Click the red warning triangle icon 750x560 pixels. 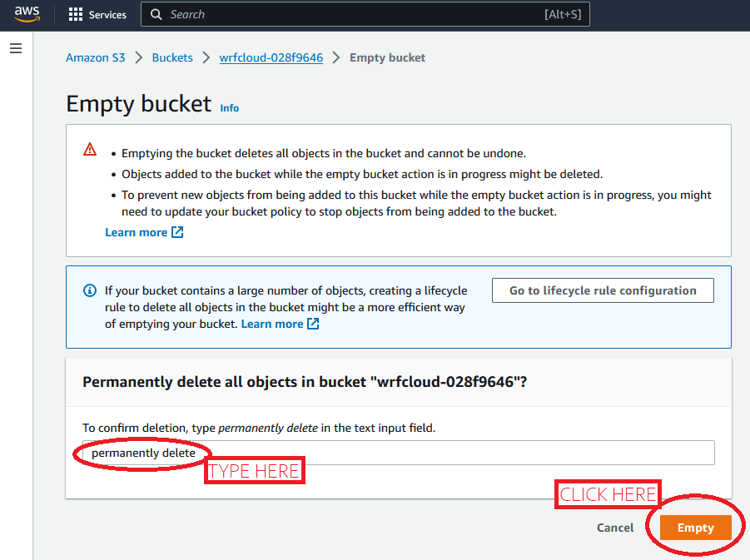(90, 149)
